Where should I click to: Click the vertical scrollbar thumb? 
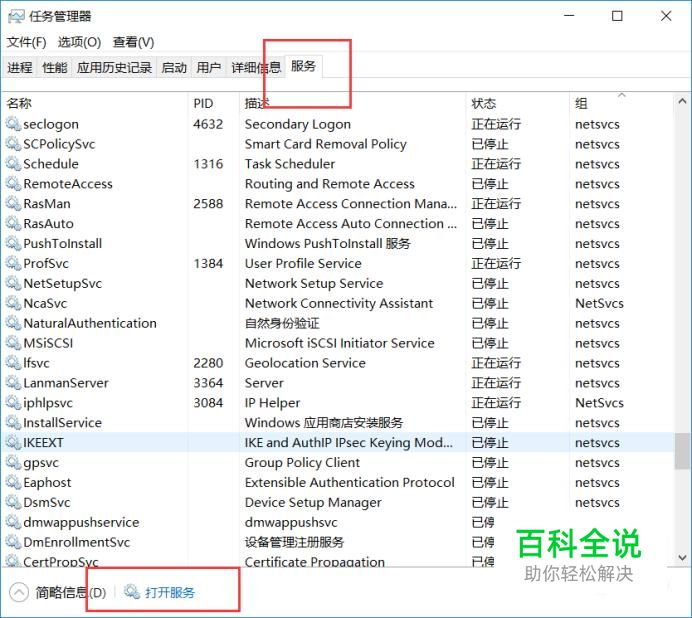pos(682,451)
